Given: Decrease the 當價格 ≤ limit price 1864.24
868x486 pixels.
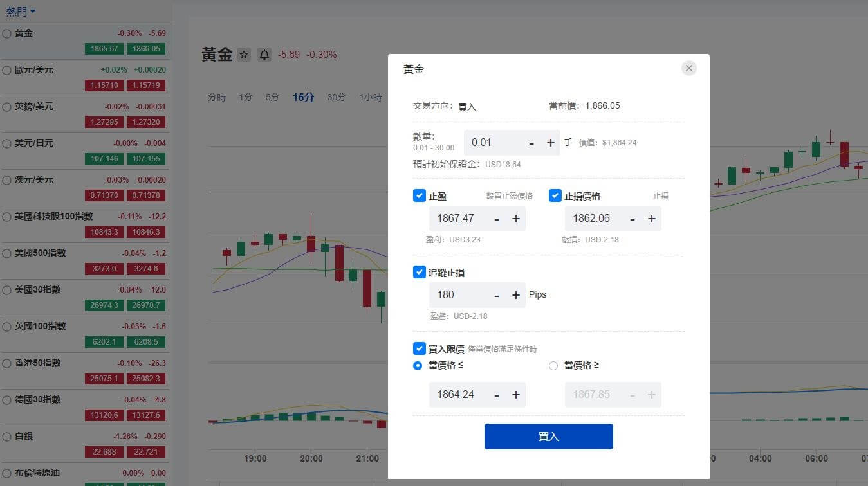Looking at the screenshot, I should click(497, 395).
